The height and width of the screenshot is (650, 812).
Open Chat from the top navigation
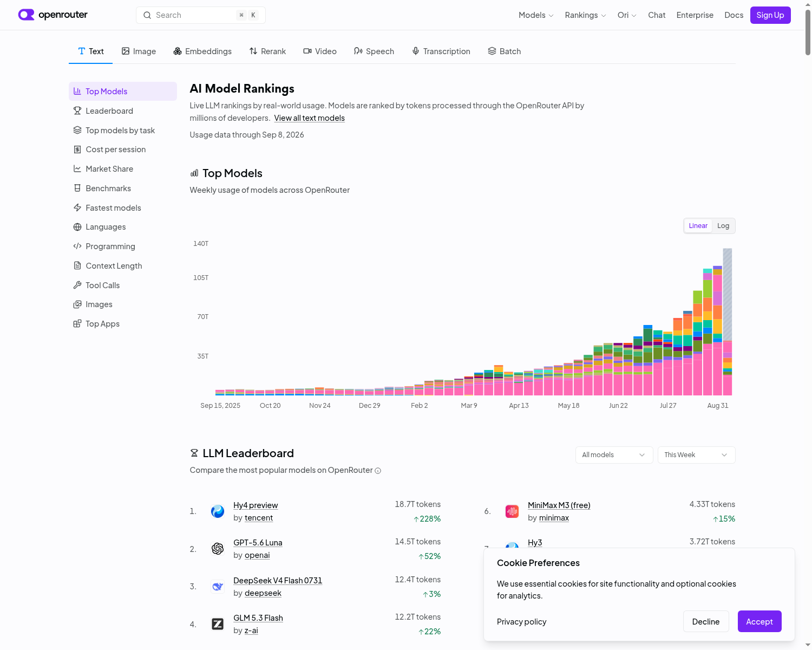(x=657, y=15)
